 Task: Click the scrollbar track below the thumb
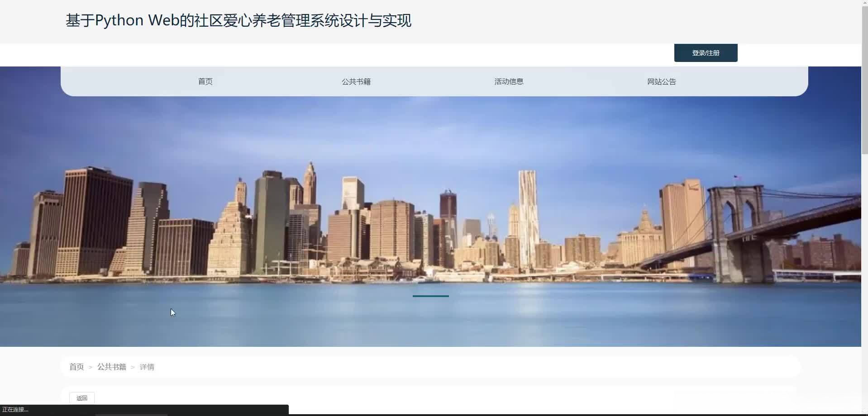tap(864, 271)
